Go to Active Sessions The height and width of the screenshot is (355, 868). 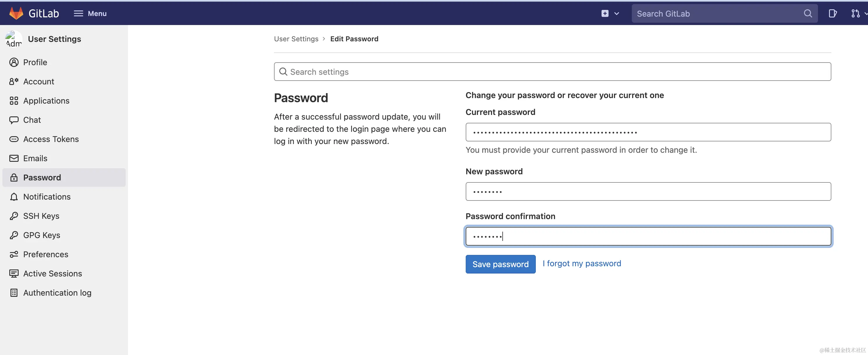pyautogui.click(x=53, y=274)
